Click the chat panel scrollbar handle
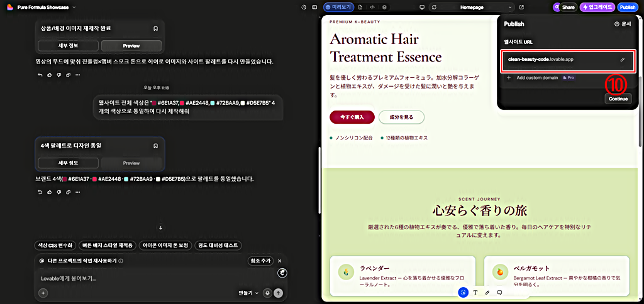This screenshot has width=644, height=304. (319, 180)
